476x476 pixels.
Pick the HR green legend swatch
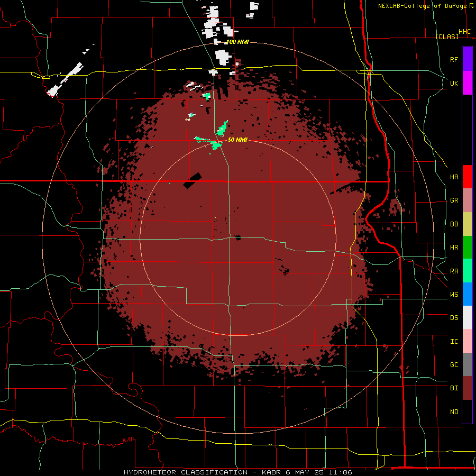tap(467, 248)
